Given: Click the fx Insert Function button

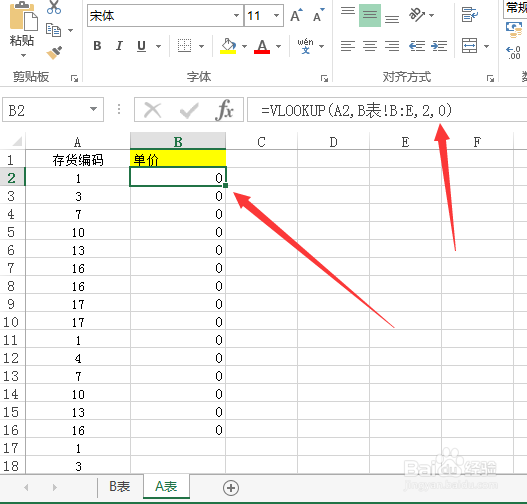Looking at the screenshot, I should [225, 110].
